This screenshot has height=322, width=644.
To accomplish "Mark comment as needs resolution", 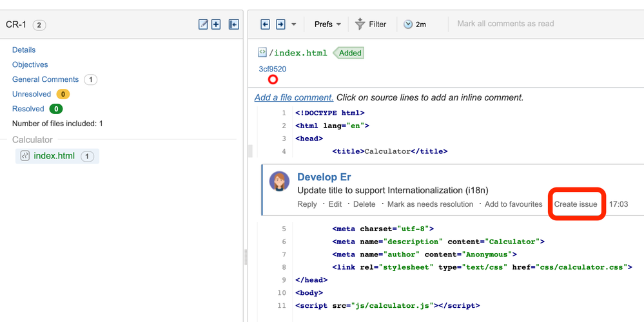I will tap(431, 204).
